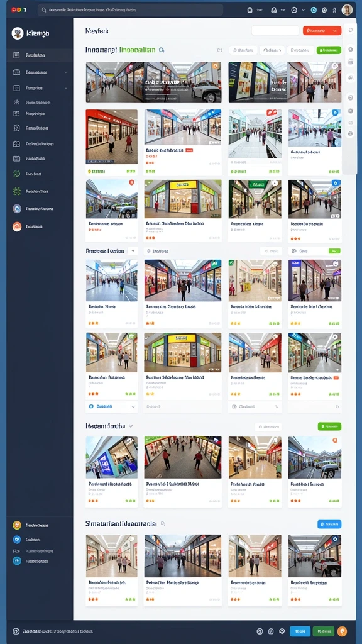The height and width of the screenshot is (644, 362).
Task: Click the green flower-shaped sidebar icon
Action: 16,191
